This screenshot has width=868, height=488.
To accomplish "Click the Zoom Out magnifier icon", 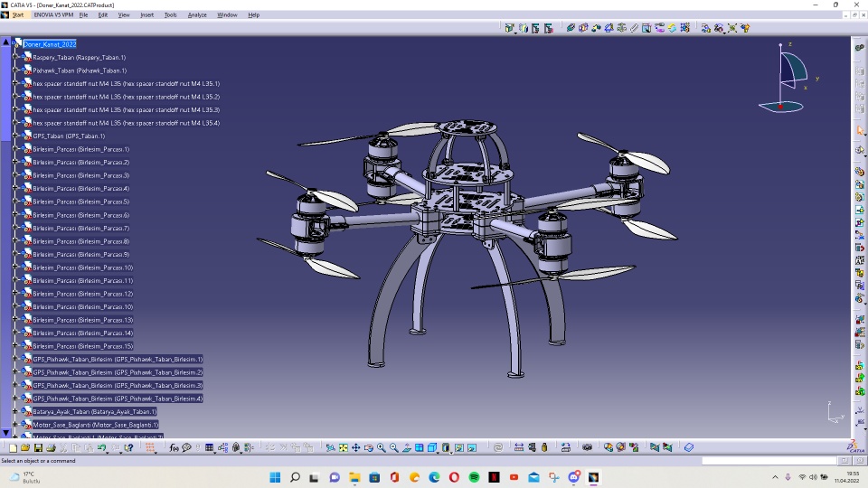I will pyautogui.click(x=394, y=447).
